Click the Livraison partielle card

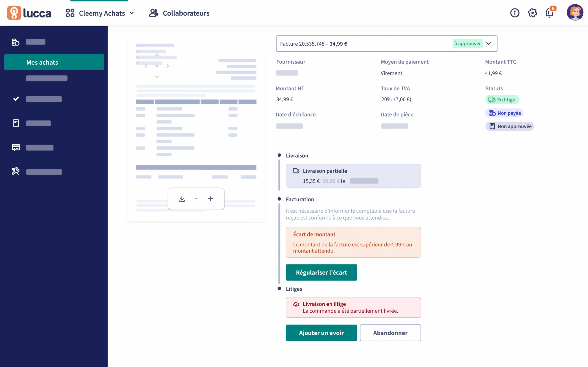pyautogui.click(x=353, y=176)
